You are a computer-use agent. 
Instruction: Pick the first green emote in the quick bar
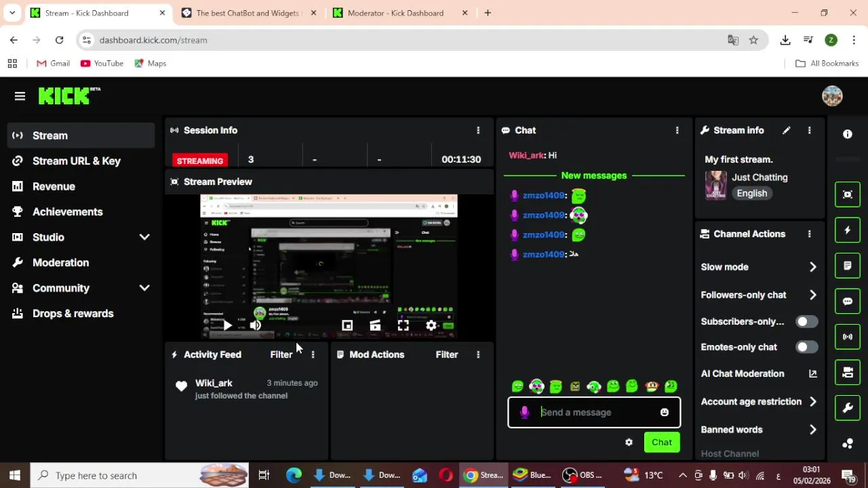518,386
